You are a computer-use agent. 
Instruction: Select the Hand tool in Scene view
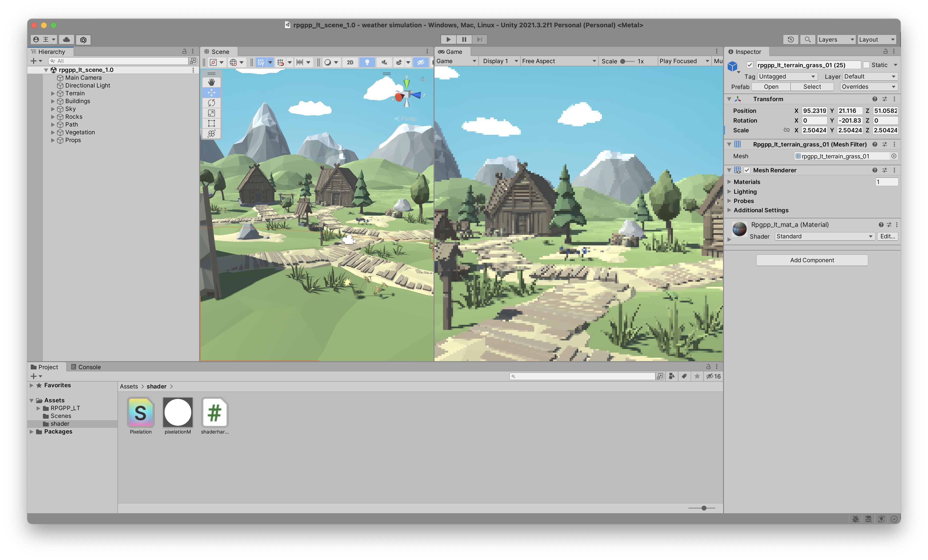tap(211, 82)
